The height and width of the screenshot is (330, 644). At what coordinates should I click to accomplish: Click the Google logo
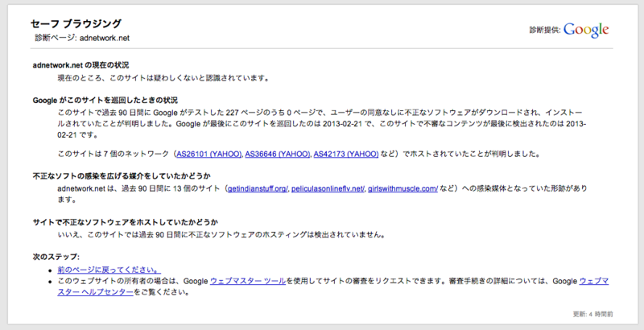[586, 31]
